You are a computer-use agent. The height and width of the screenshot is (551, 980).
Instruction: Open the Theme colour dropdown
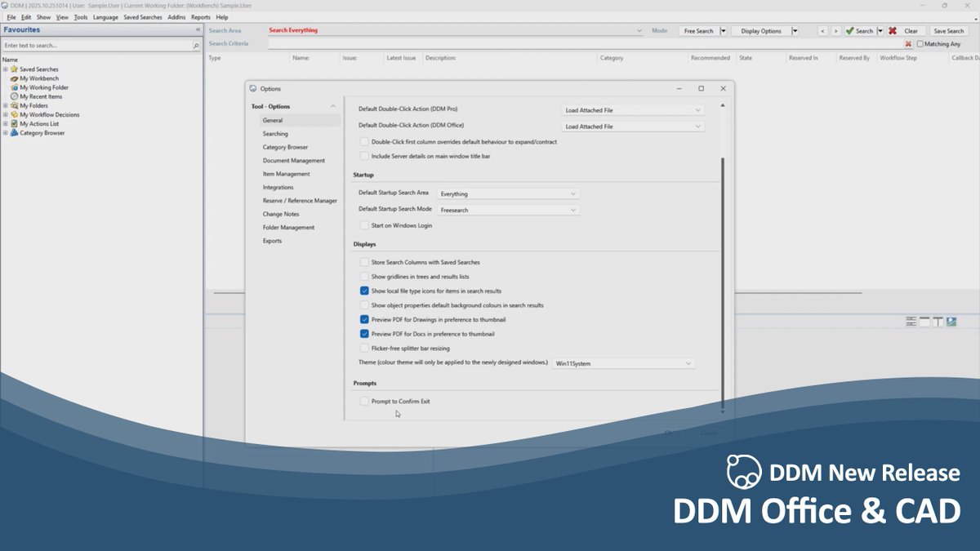click(687, 362)
